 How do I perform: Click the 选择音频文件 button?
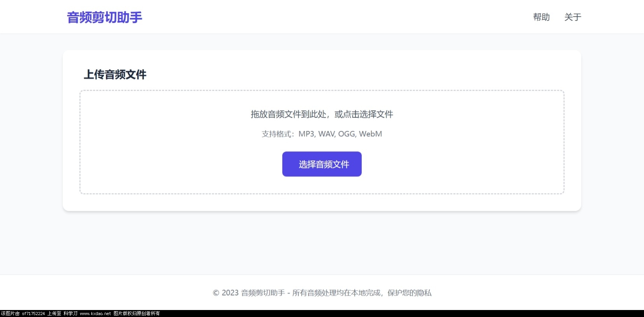click(x=322, y=164)
